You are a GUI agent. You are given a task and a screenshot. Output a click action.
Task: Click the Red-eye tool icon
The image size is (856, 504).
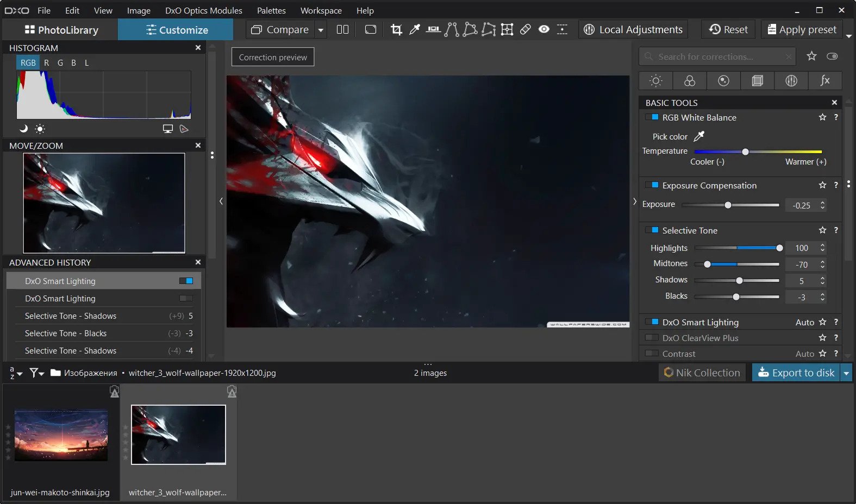click(x=544, y=29)
